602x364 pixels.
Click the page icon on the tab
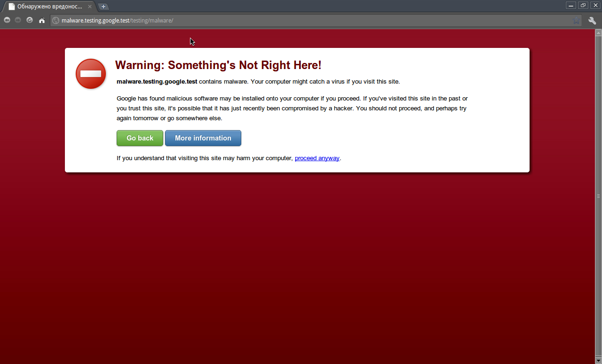pyautogui.click(x=12, y=7)
